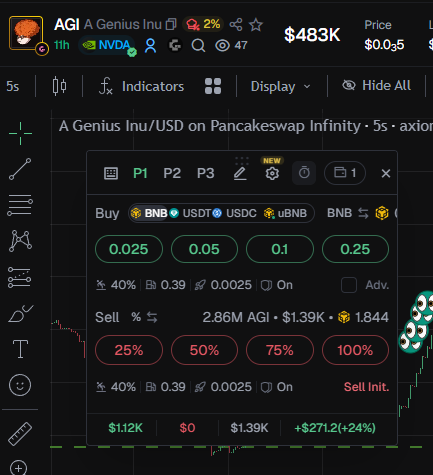Image resolution: width=433 pixels, height=475 pixels.
Task: Click the keyboard icon in trade panel
Action: (111, 173)
